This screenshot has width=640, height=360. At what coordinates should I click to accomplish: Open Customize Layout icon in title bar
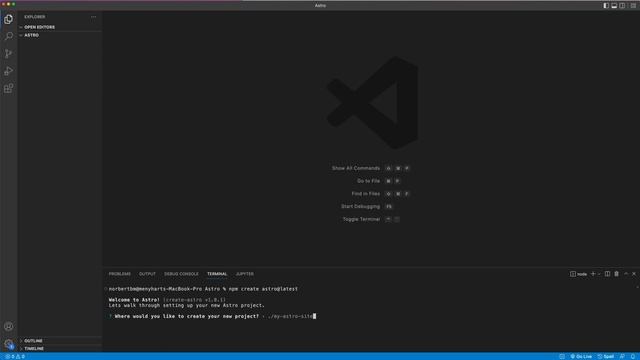(x=633, y=5)
